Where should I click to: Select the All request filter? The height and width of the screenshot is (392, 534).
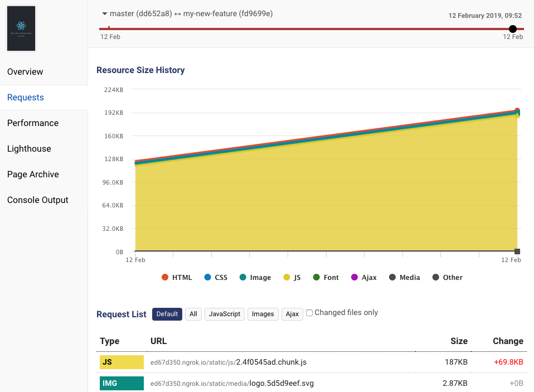point(193,314)
